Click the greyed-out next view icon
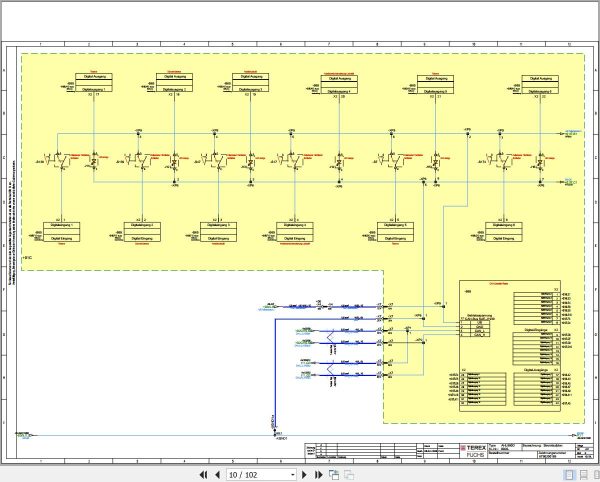 [x=349, y=475]
